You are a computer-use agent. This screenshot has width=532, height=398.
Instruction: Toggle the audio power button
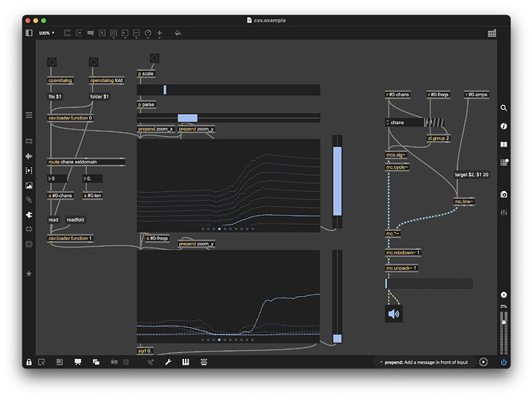(504, 362)
